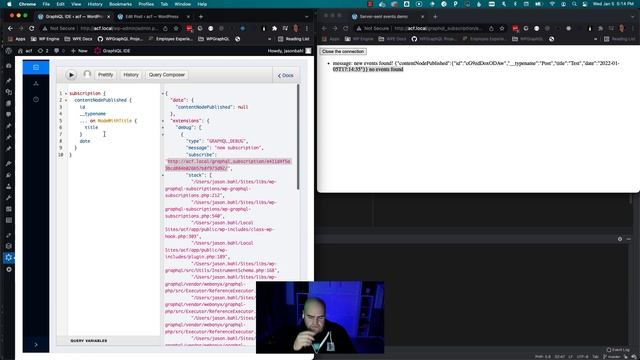
Task: Switch to the GraphiQL IDE browser tab
Action: tap(73, 17)
